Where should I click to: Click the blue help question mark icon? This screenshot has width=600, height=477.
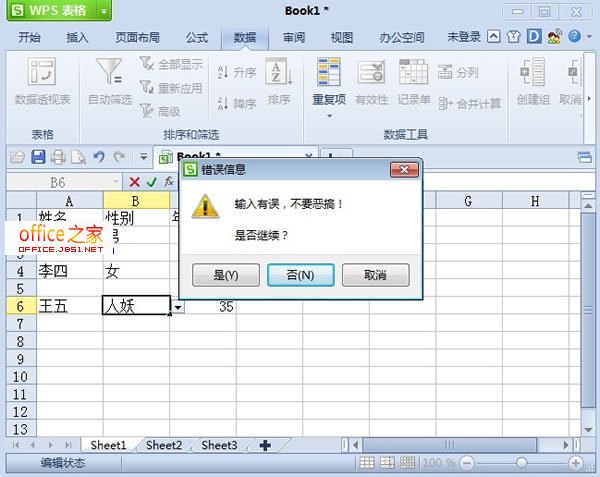(x=574, y=36)
